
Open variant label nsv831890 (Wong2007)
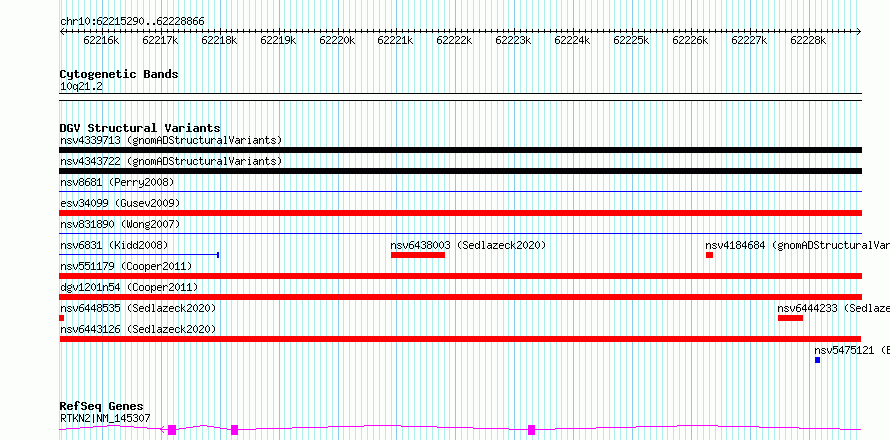tap(120, 224)
